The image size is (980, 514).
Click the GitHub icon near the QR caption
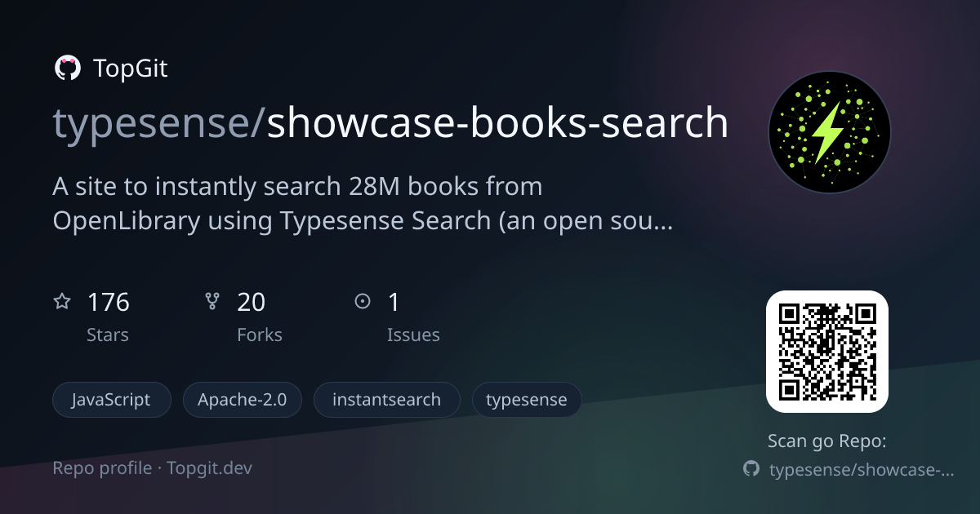click(x=751, y=469)
